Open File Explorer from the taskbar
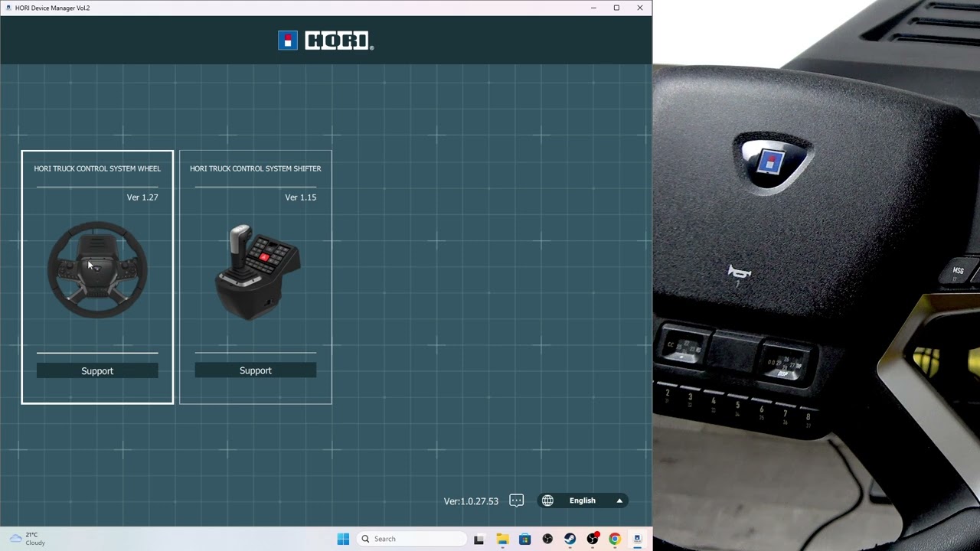 click(x=502, y=539)
